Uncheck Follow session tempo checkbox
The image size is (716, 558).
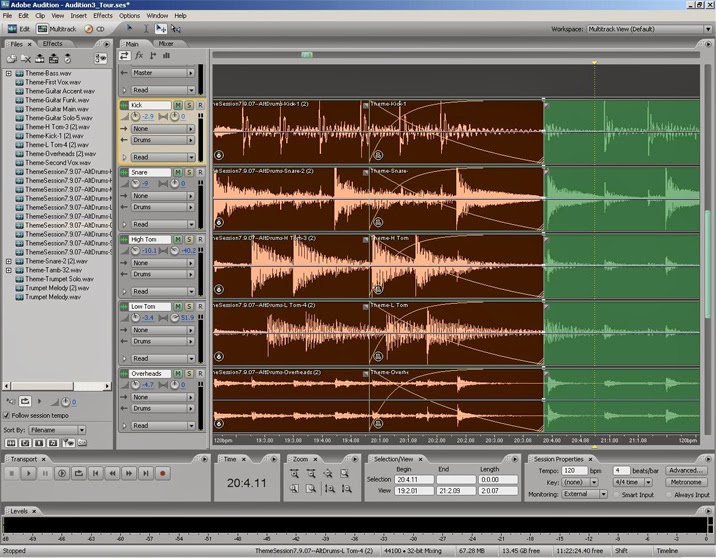(x=7, y=416)
